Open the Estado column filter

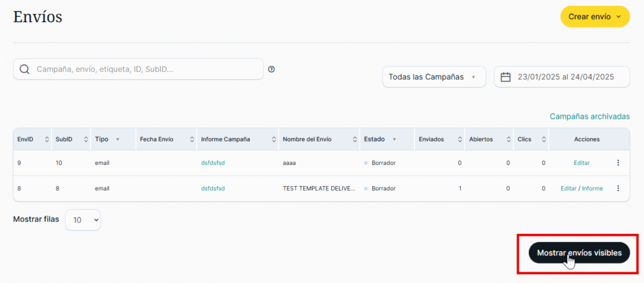(394, 139)
